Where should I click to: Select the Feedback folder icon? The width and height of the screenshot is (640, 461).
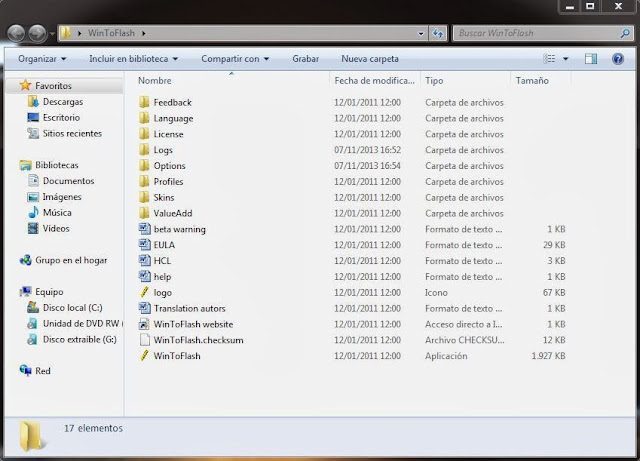tap(144, 102)
